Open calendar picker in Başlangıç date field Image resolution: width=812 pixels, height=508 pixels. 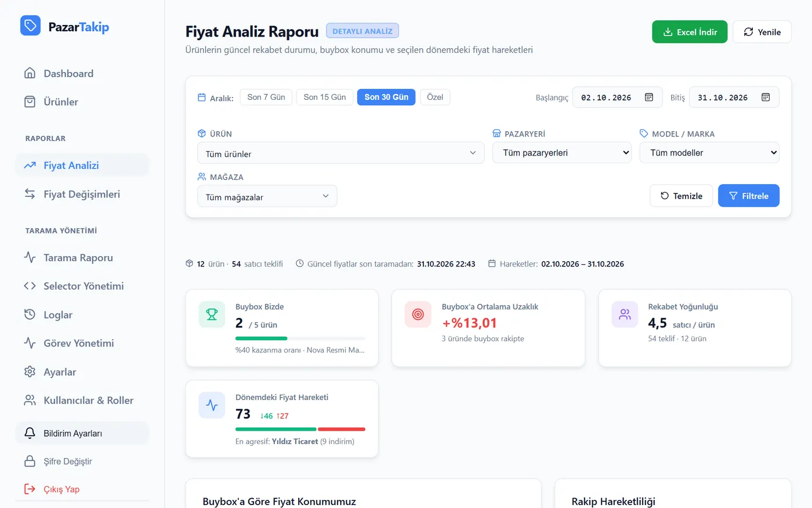(x=649, y=98)
